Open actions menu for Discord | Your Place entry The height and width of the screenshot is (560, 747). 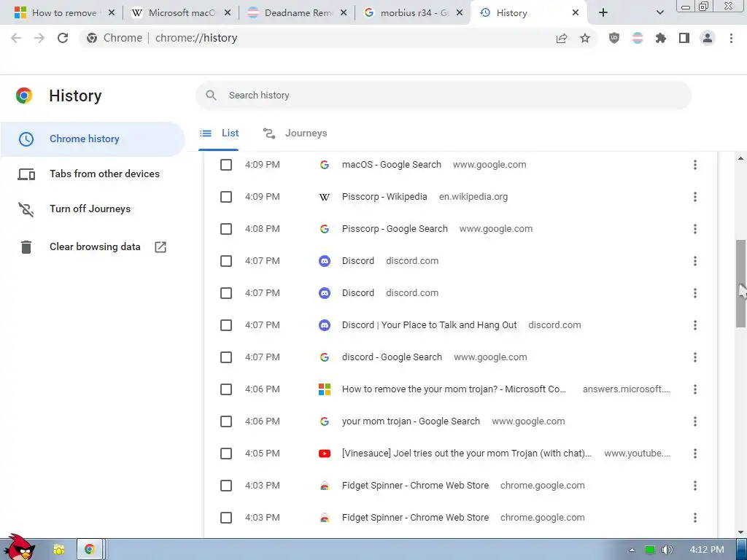pyautogui.click(x=695, y=325)
